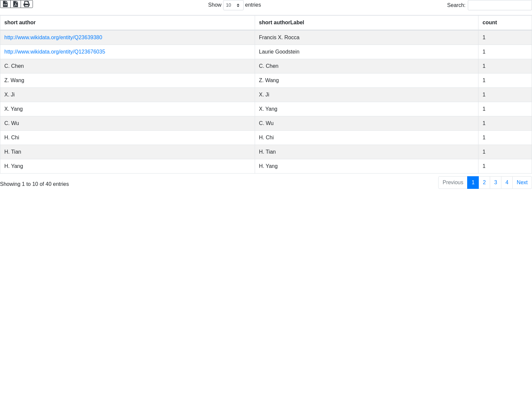Go to page 3 of results
This screenshot has width=532, height=399.
point(495,183)
